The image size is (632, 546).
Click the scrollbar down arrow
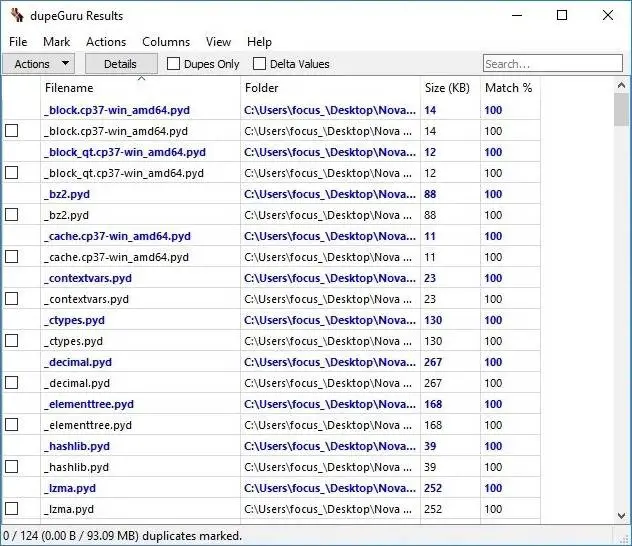click(621, 515)
